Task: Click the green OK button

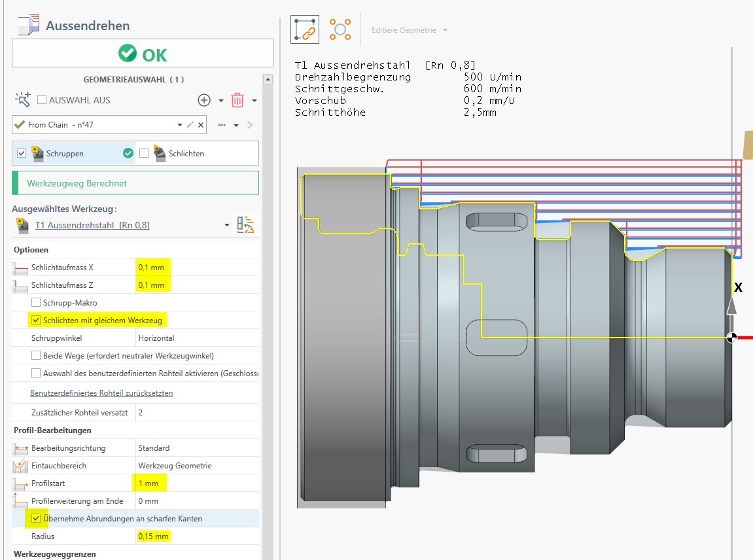Action: (143, 54)
